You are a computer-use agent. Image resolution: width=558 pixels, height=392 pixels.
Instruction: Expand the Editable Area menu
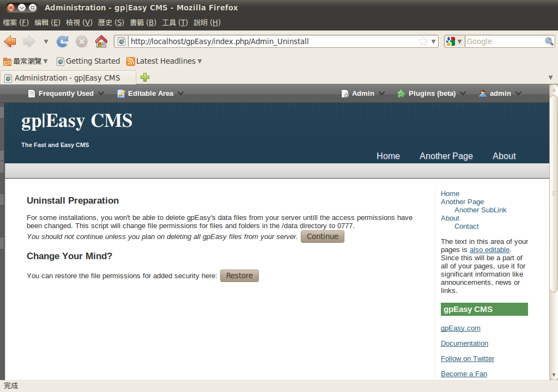[x=150, y=94]
